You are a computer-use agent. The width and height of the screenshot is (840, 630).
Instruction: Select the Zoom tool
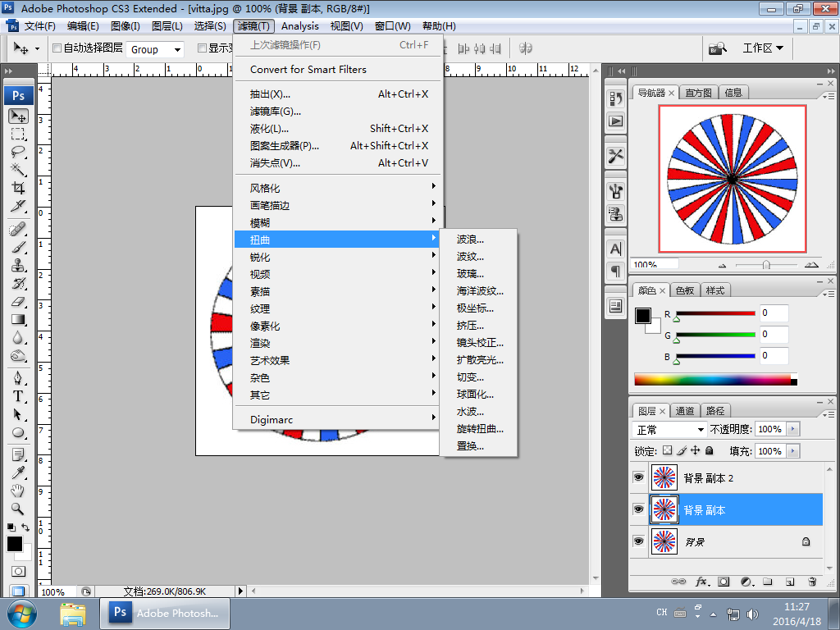point(18,509)
